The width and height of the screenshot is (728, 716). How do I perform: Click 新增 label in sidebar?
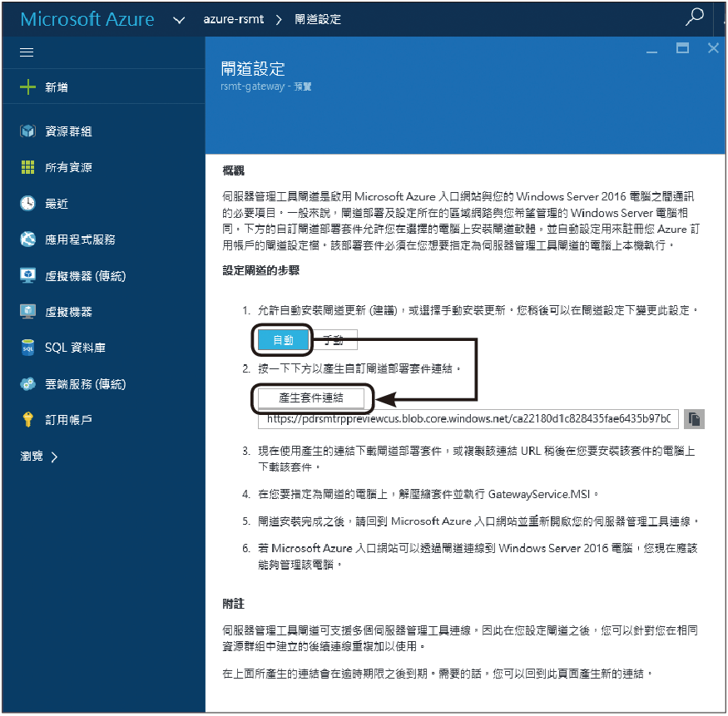tap(57, 87)
